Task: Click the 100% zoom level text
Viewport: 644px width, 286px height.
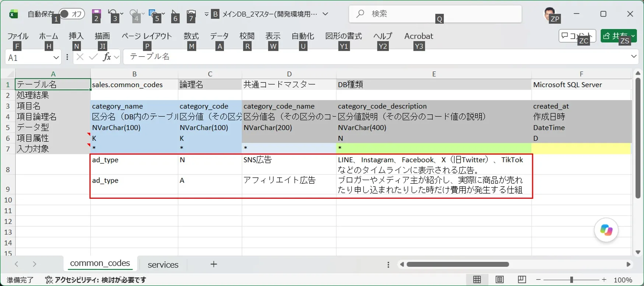Action: pyautogui.click(x=623, y=280)
